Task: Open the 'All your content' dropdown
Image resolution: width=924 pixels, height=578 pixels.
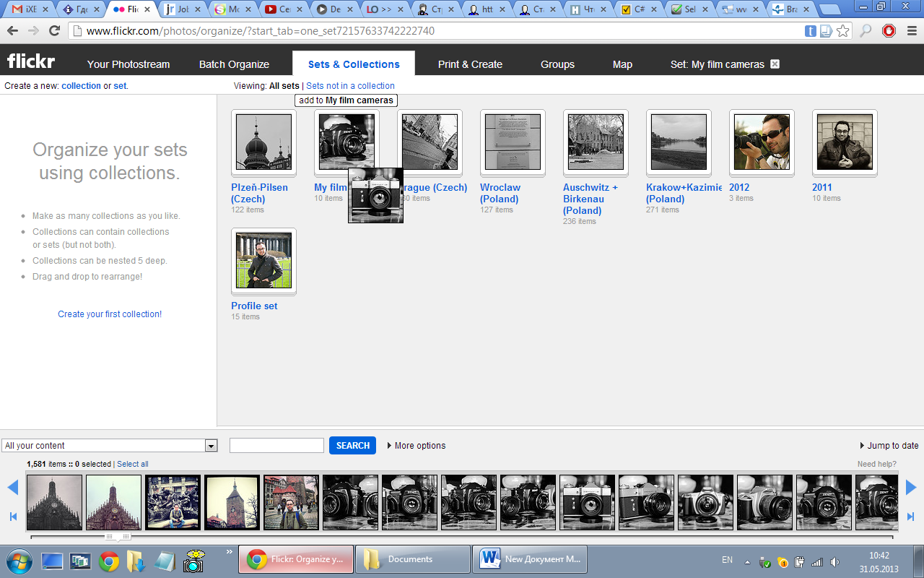Action: (x=110, y=446)
